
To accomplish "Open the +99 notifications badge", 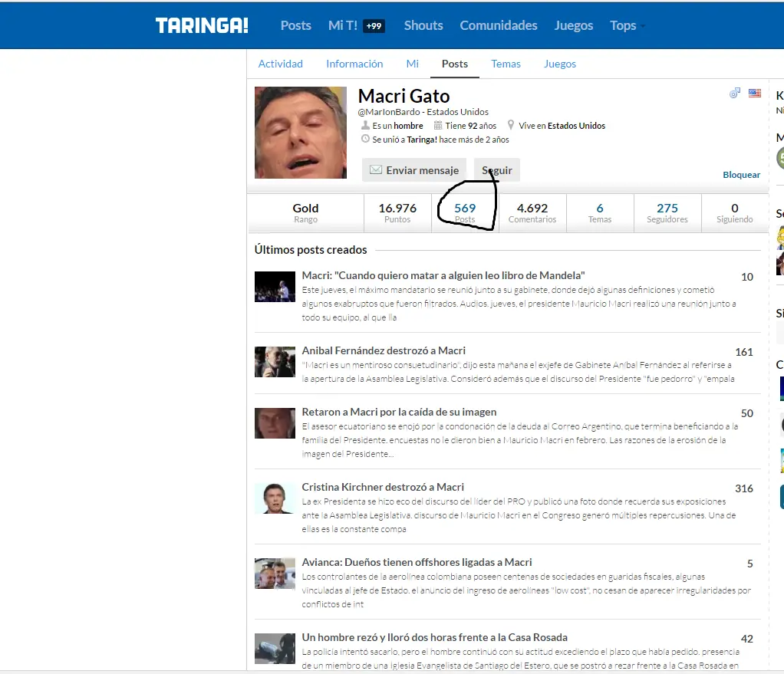I will 374,26.
